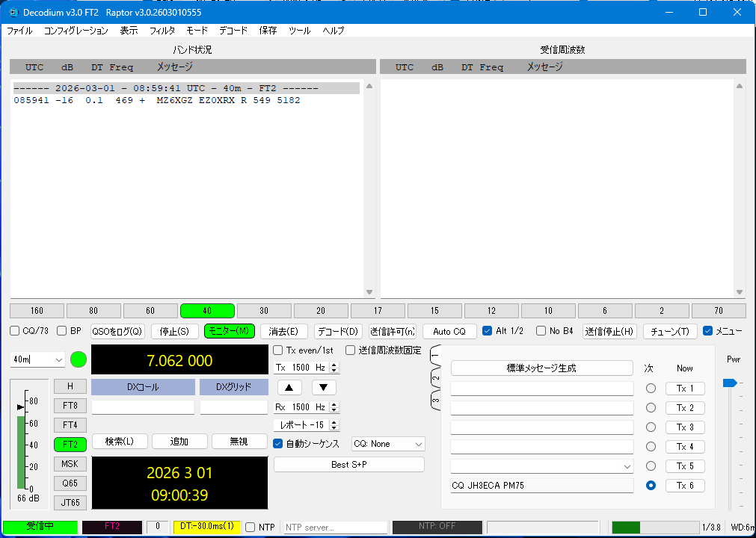
Task: Open the デコード menu
Action: coord(233,31)
